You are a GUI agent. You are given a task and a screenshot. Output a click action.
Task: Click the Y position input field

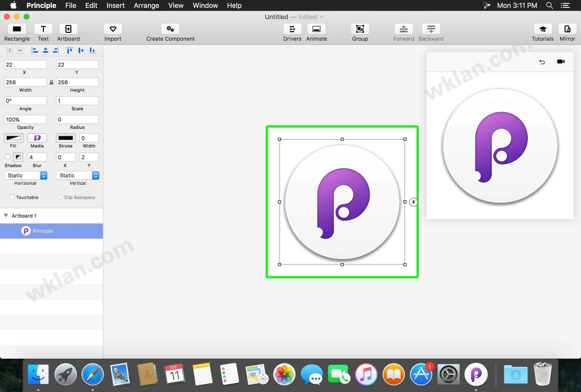click(x=77, y=64)
